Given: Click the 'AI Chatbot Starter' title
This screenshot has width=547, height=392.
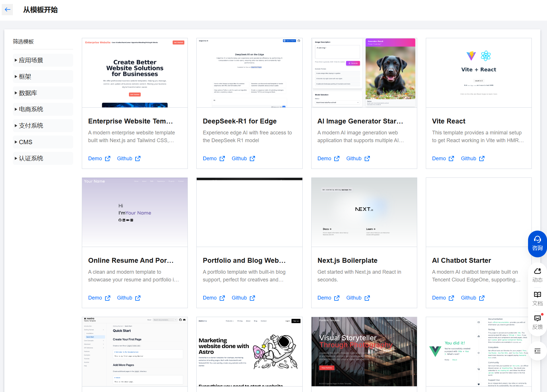Looking at the screenshot, I should [x=461, y=260].
